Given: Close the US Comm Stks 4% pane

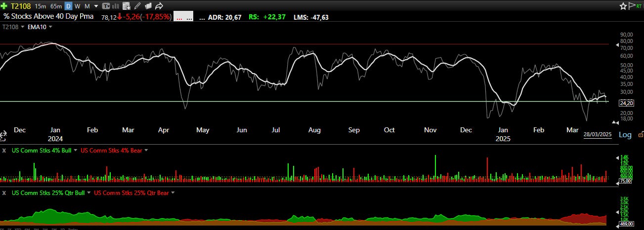Looking at the screenshot, I should (4, 150).
